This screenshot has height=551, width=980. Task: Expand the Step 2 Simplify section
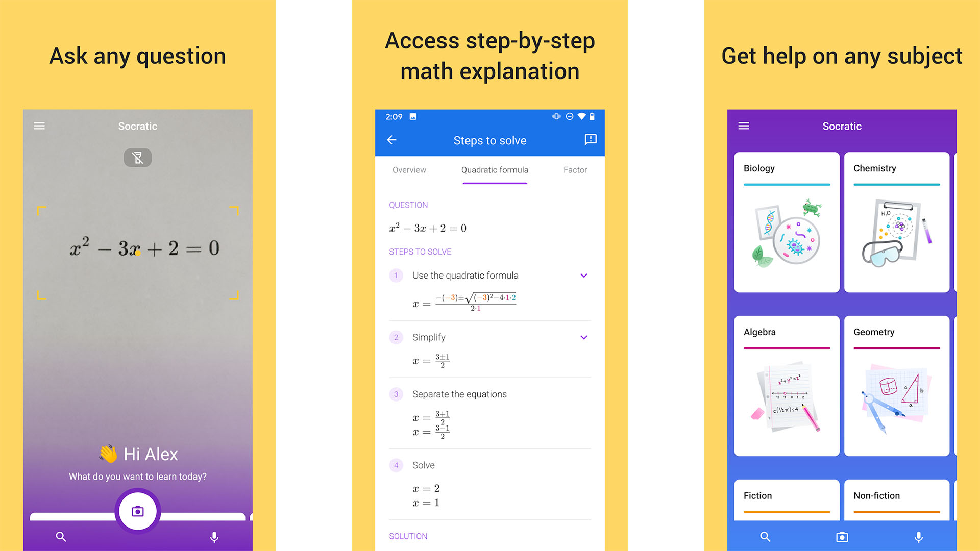pyautogui.click(x=585, y=336)
